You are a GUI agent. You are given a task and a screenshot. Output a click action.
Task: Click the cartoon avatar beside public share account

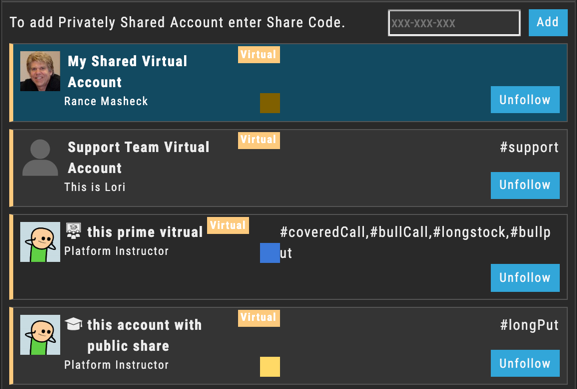pyautogui.click(x=40, y=335)
